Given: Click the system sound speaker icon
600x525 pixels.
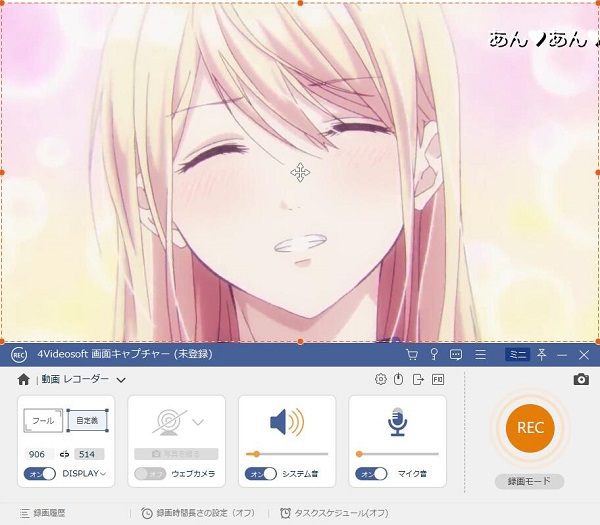Looking at the screenshot, I should tap(287, 422).
